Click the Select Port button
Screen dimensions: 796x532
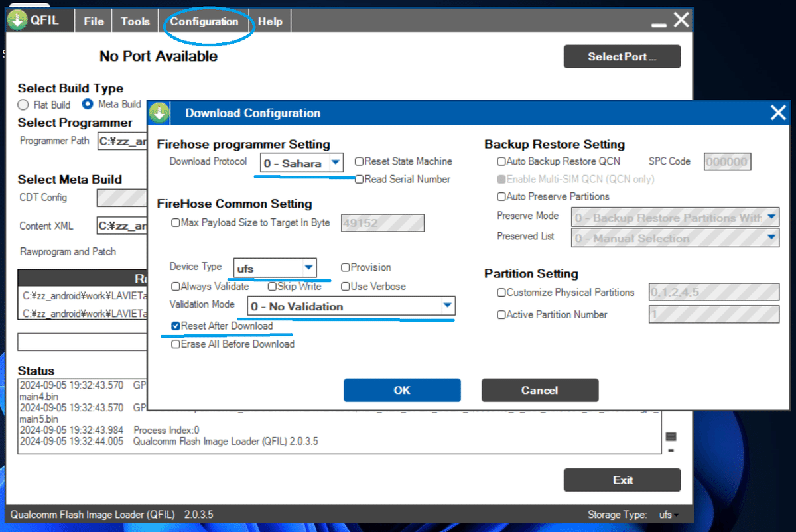(x=622, y=56)
